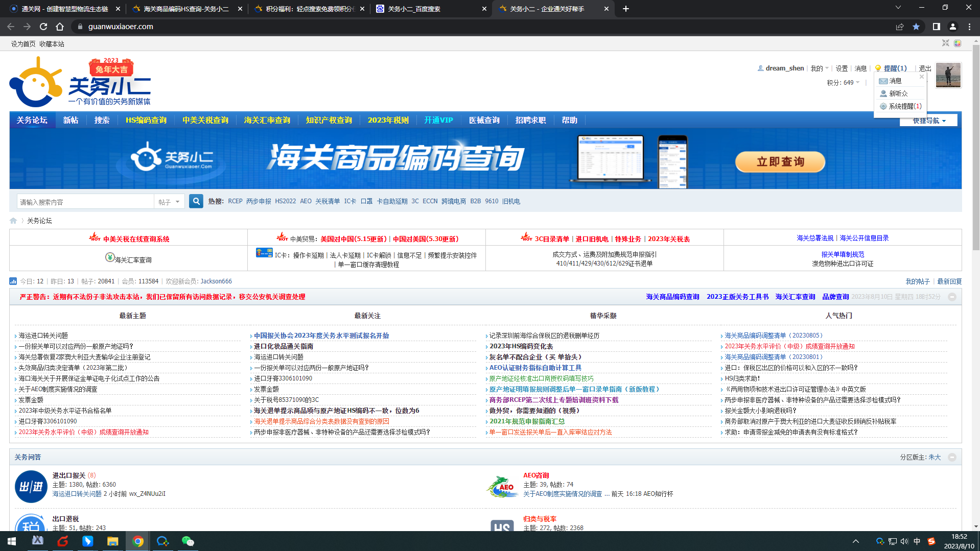Click the browser back arrow
Viewport: 980px width, 551px height.
pyautogui.click(x=11, y=27)
